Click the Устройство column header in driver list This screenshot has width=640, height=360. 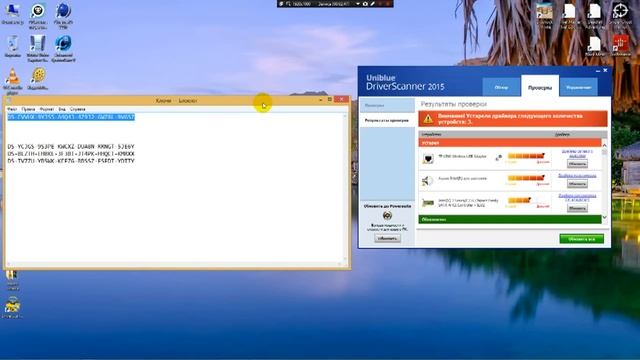point(431,134)
